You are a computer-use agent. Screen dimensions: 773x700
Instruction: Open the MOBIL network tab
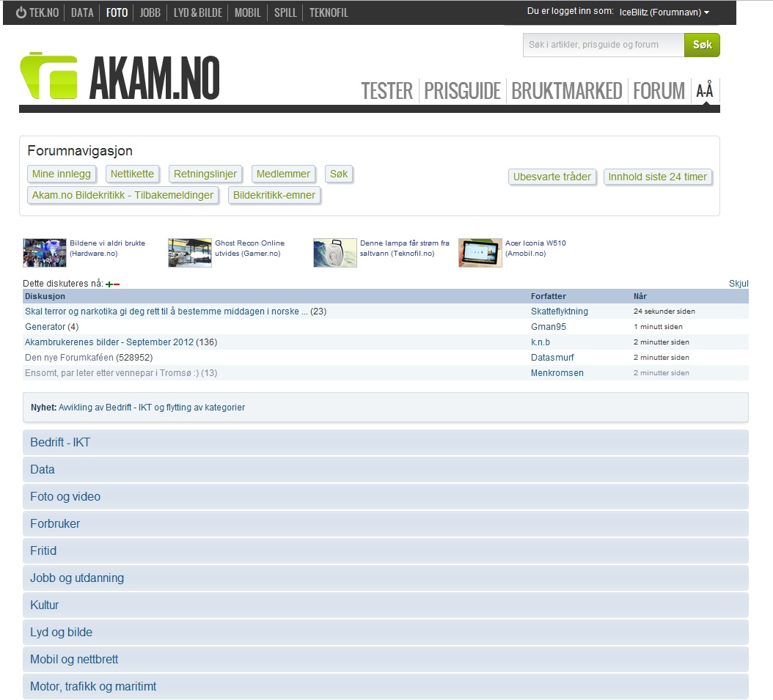[247, 12]
